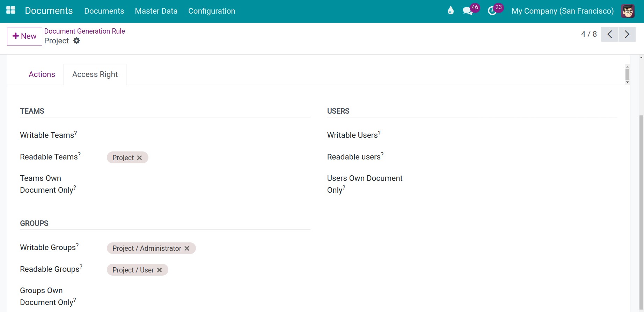Click the Project tag in Readable Teams
Viewport: 644px width, 312px height.
tap(127, 158)
